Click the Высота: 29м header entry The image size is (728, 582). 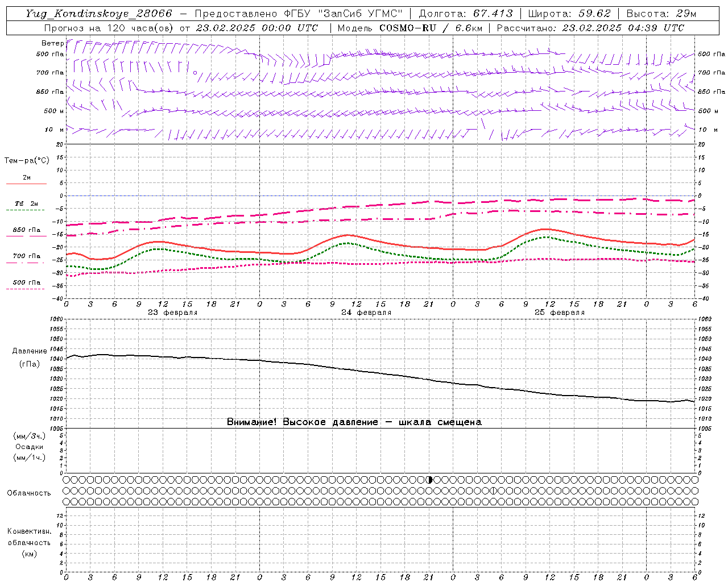tap(661, 14)
